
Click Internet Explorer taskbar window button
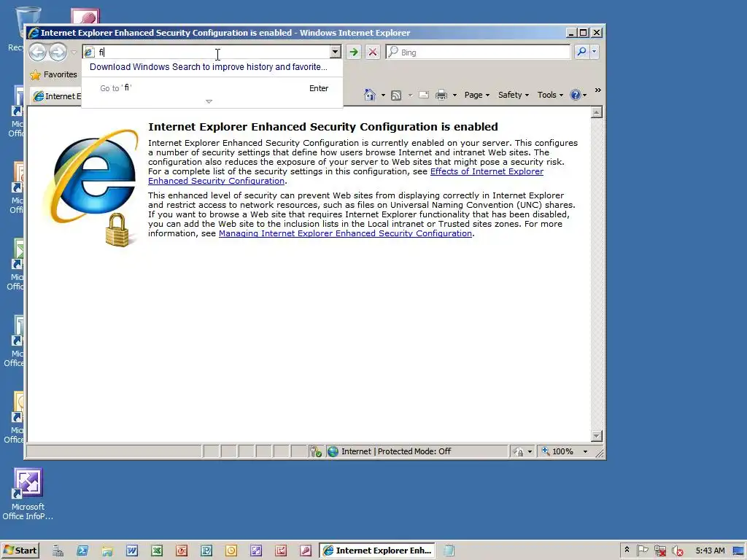point(377,551)
